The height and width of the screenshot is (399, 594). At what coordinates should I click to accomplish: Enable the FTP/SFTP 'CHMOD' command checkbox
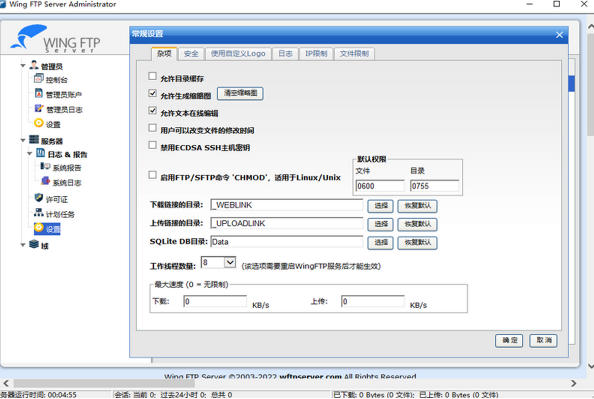tap(152, 175)
